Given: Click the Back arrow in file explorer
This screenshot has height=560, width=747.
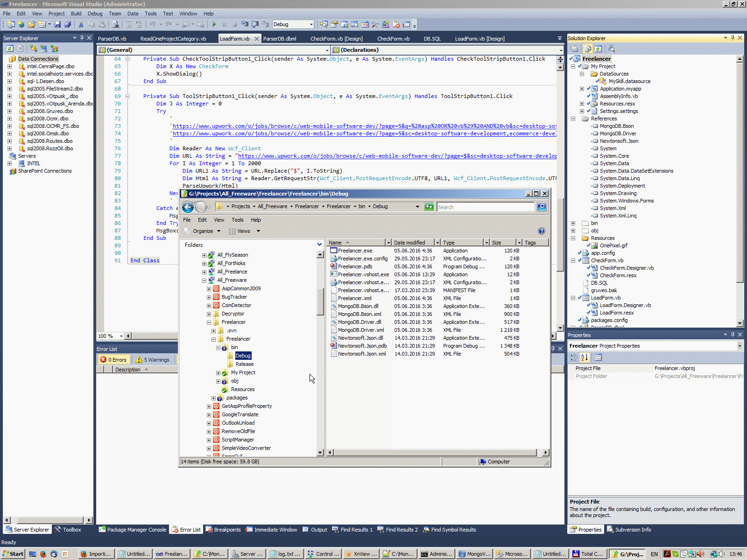Looking at the screenshot, I should pos(188,207).
